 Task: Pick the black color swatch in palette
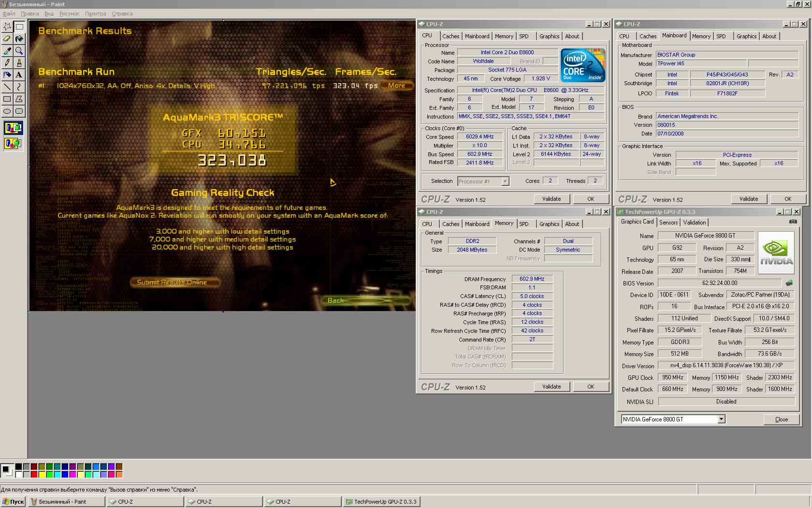click(18, 467)
